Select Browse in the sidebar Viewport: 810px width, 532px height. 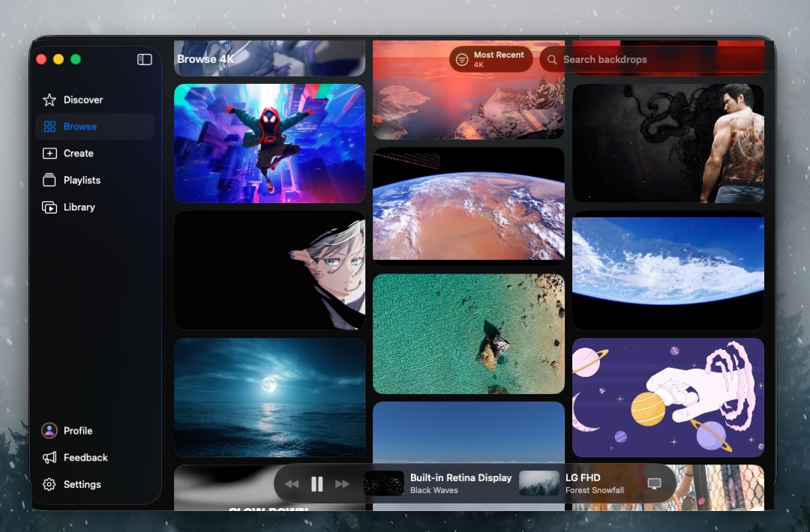(95, 127)
